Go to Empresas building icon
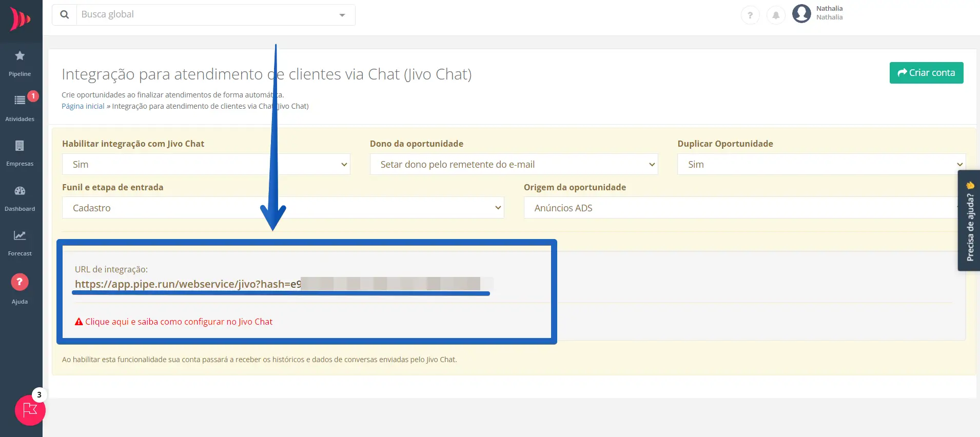This screenshot has height=437, width=980. point(19,146)
